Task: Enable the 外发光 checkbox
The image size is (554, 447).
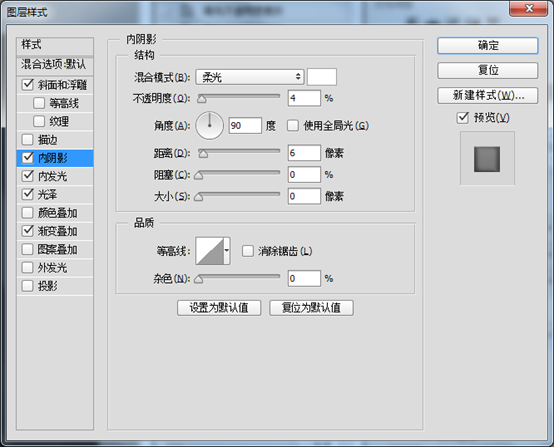Action: pyautogui.click(x=28, y=267)
